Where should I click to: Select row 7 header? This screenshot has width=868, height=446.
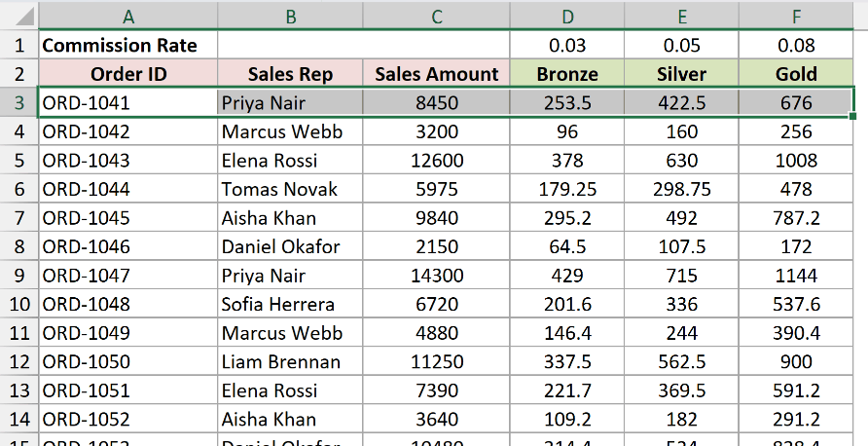(19, 218)
